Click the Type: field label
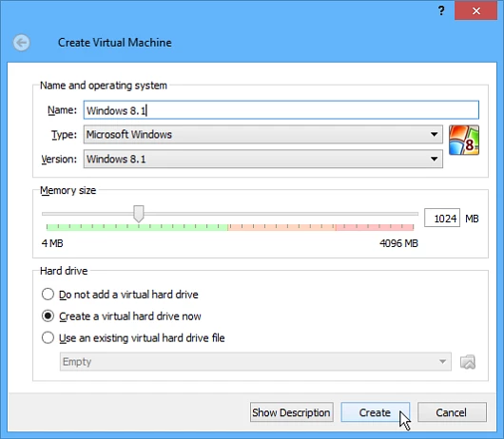Image resolution: width=504 pixels, height=439 pixels. click(65, 135)
